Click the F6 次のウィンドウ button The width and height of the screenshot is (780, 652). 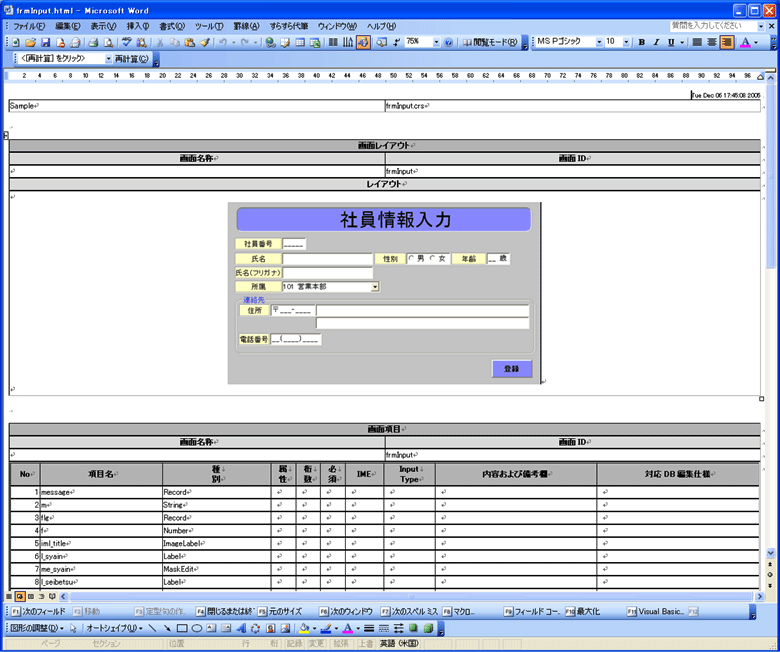click(346, 612)
